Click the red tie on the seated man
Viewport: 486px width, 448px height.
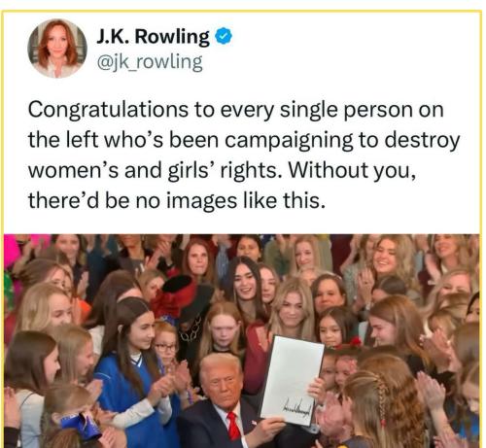233,426
